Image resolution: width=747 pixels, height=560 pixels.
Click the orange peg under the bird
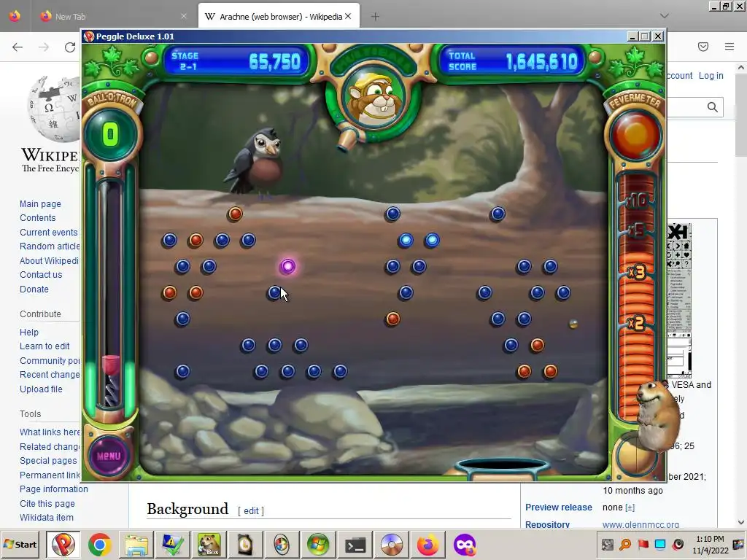click(235, 214)
